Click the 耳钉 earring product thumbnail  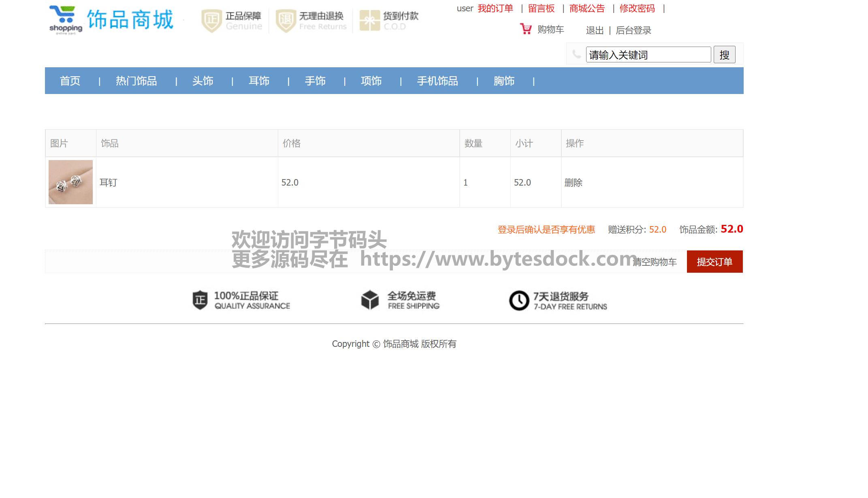70,182
